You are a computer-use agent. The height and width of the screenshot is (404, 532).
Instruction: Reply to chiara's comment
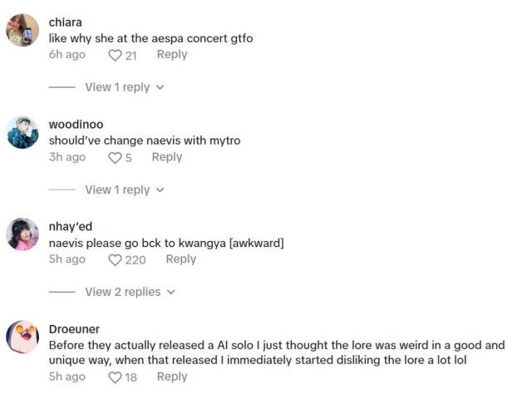click(172, 55)
